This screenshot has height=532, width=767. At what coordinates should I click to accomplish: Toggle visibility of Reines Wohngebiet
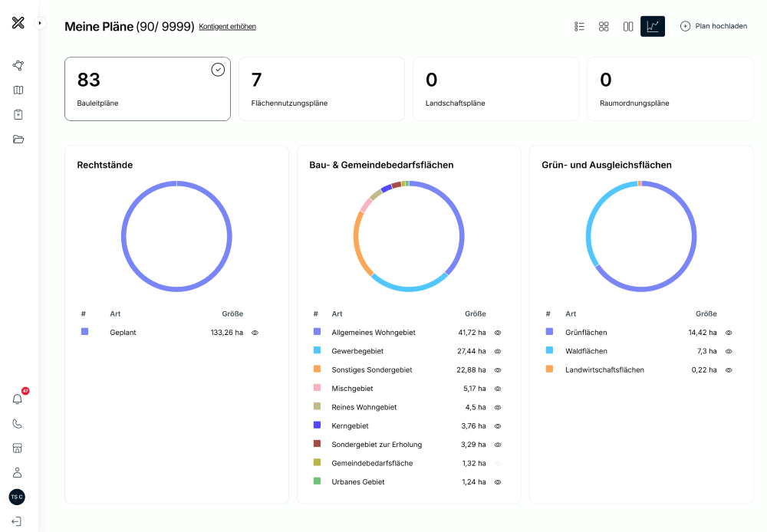(x=498, y=407)
